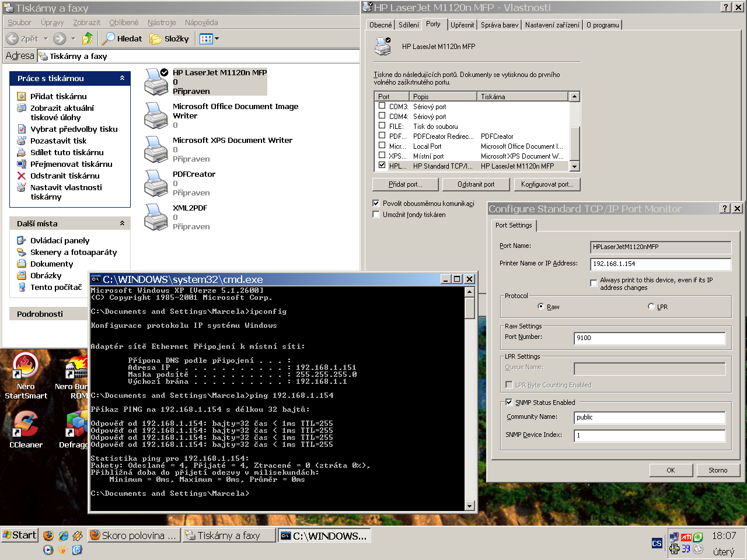The image size is (747, 560).
Task: Switch to the Upřesnit tab
Action: click(x=462, y=25)
